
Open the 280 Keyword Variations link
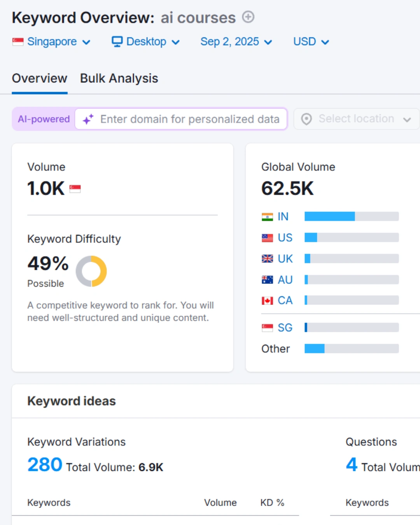click(x=45, y=465)
